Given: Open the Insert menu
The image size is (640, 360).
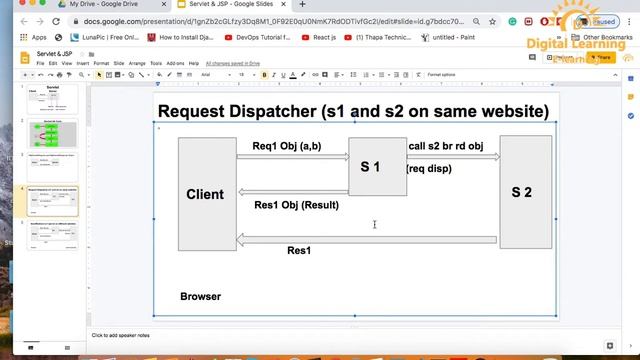Looking at the screenshot, I should pos(82,64).
